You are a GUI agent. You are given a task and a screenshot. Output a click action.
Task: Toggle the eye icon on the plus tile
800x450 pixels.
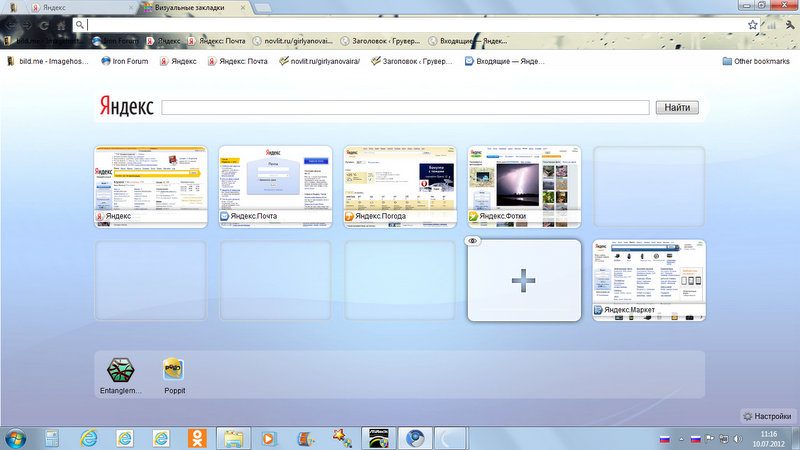pyautogui.click(x=472, y=241)
